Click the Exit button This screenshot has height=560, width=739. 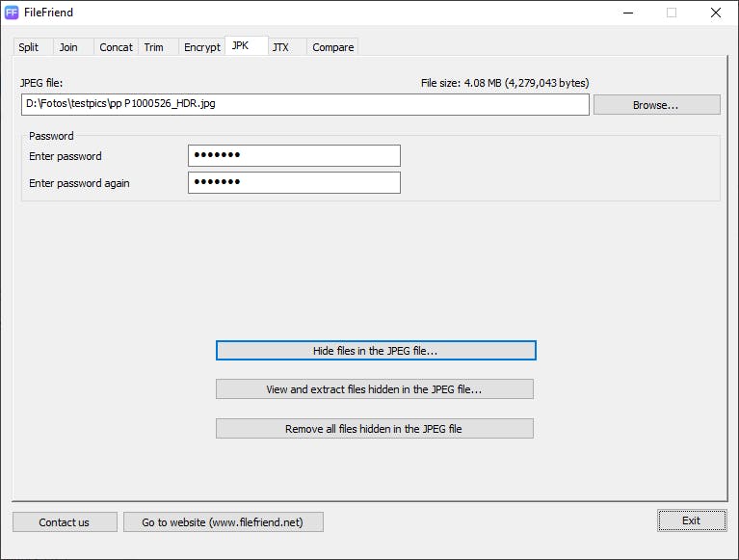tap(692, 520)
